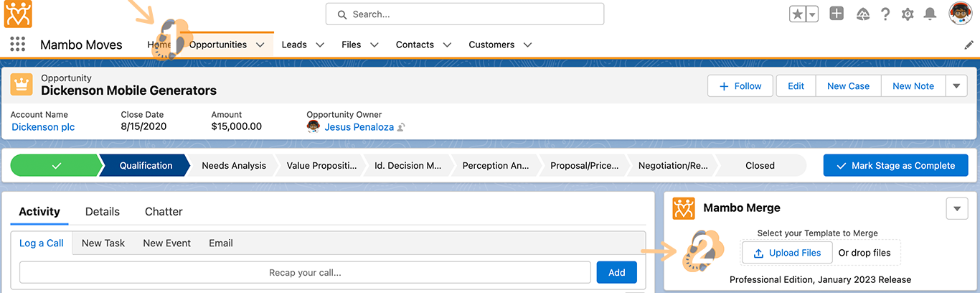Viewport: 980px width, 293px height.
Task: Click Mark Stage as Complete button
Action: pyautogui.click(x=895, y=165)
